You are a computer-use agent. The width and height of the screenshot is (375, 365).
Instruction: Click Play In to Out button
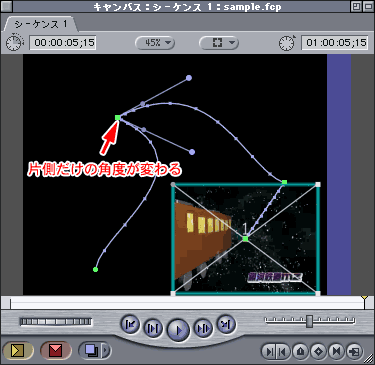tap(153, 329)
